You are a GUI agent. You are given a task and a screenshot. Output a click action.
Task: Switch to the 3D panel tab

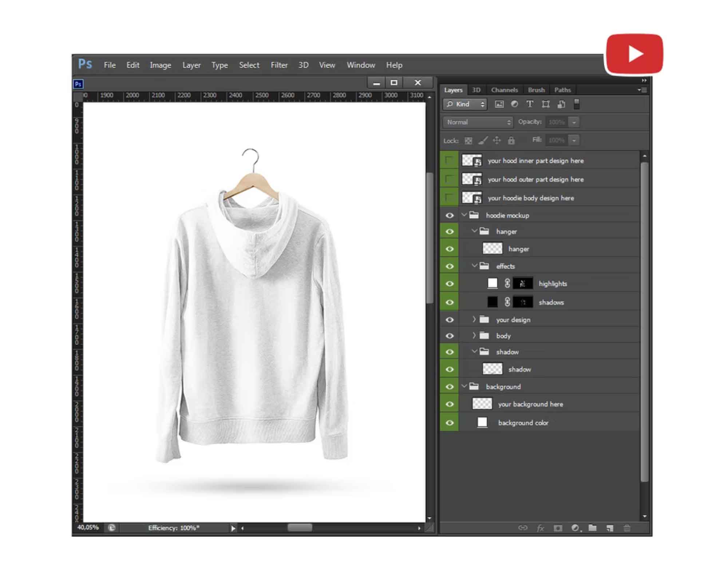pyautogui.click(x=476, y=90)
